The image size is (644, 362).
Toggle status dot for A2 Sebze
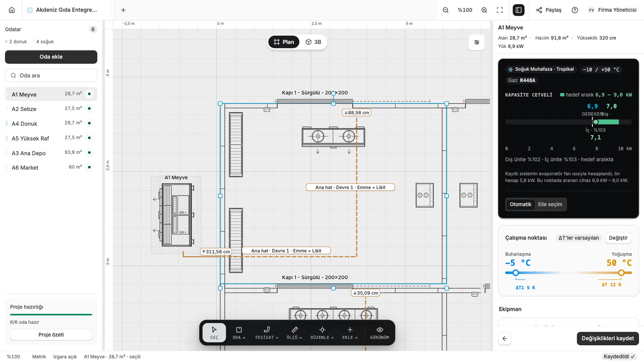[x=89, y=109]
